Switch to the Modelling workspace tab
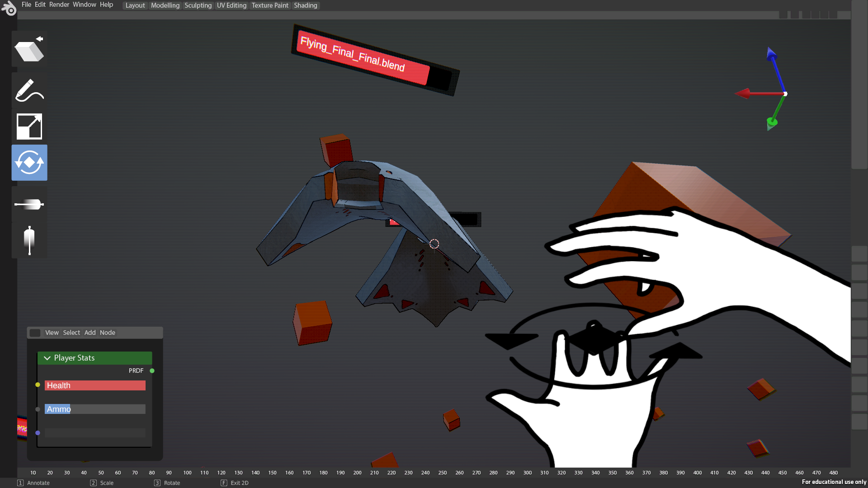The height and width of the screenshot is (488, 868). pyautogui.click(x=165, y=5)
